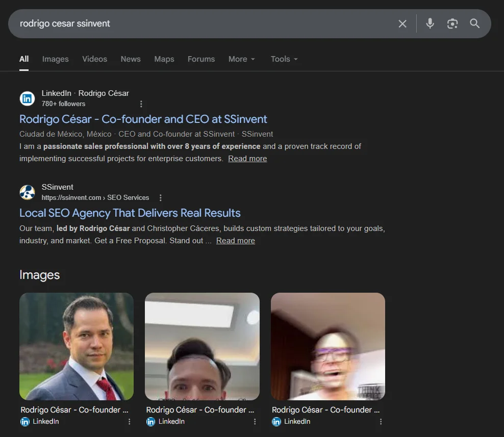Expand the More search filters dropdown
The width and height of the screenshot is (504, 437).
241,59
